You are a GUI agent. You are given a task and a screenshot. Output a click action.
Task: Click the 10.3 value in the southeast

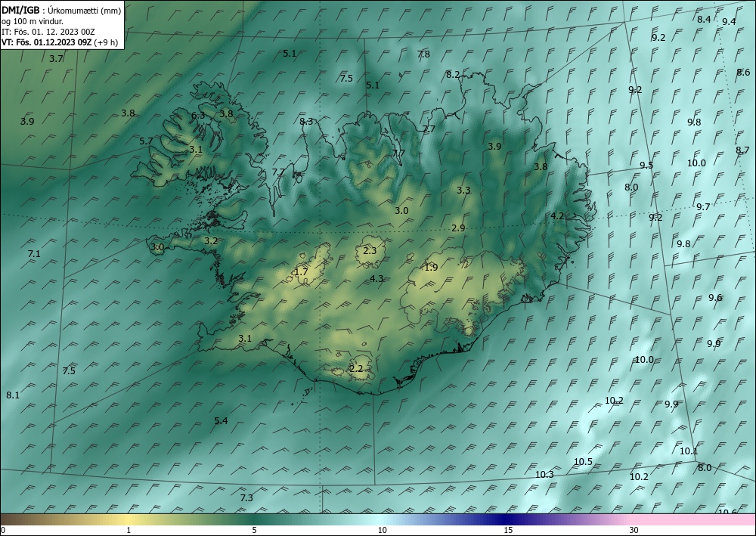coord(544,474)
